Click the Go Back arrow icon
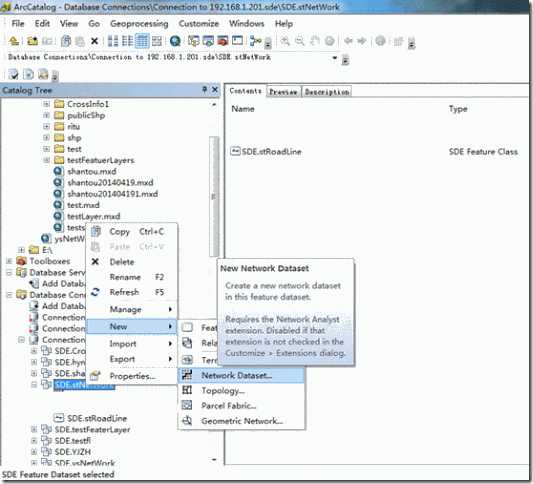533x484 pixels. pyautogui.click(x=348, y=41)
